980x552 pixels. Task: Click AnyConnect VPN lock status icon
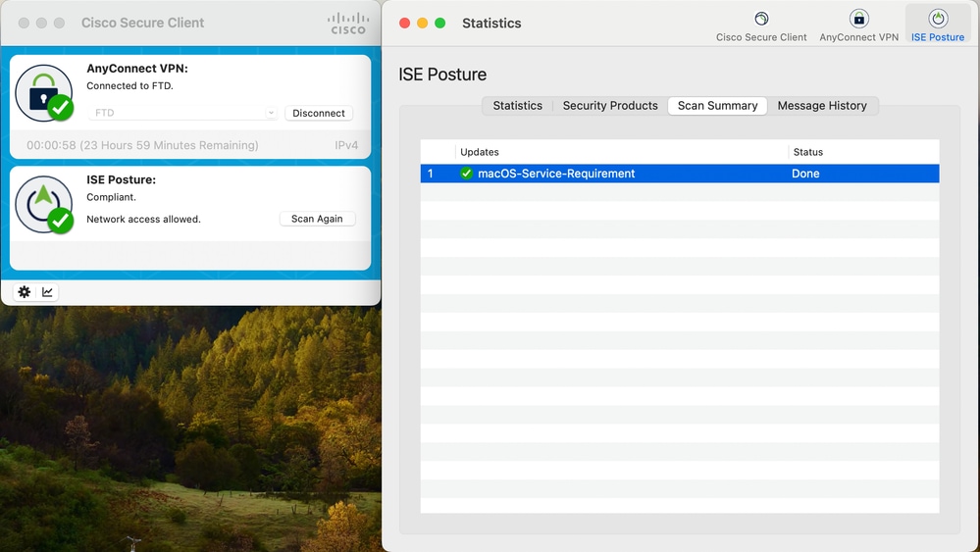pos(44,94)
